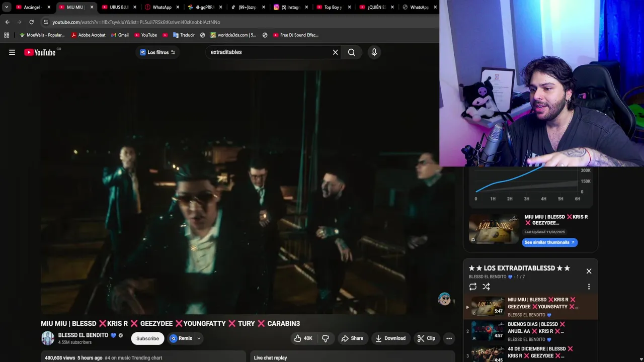Image resolution: width=644 pixels, height=362 pixels.
Task: Open site info icon in address bar
Action: click(46, 22)
